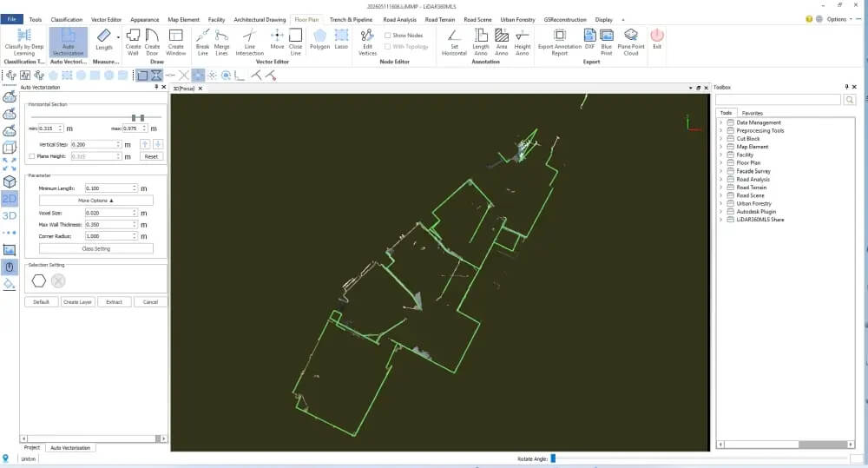The width and height of the screenshot is (868, 468).
Task: Tick the With Topology checkbox
Action: click(387, 47)
